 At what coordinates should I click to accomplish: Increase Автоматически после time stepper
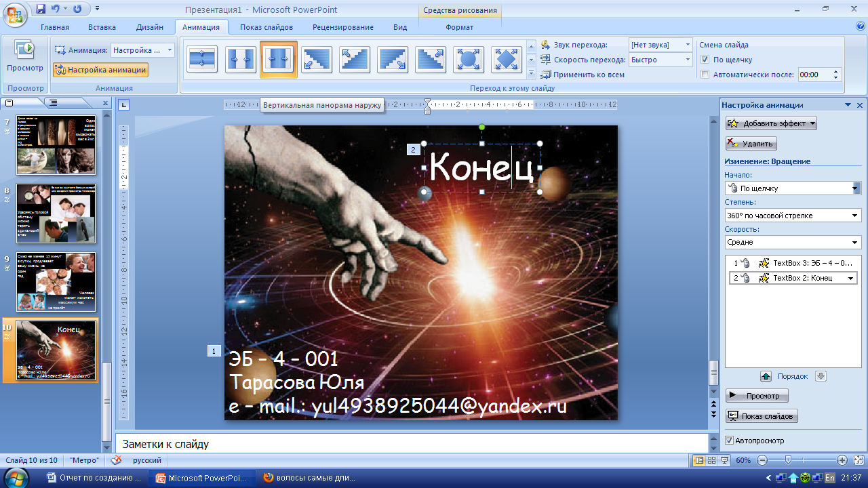836,71
